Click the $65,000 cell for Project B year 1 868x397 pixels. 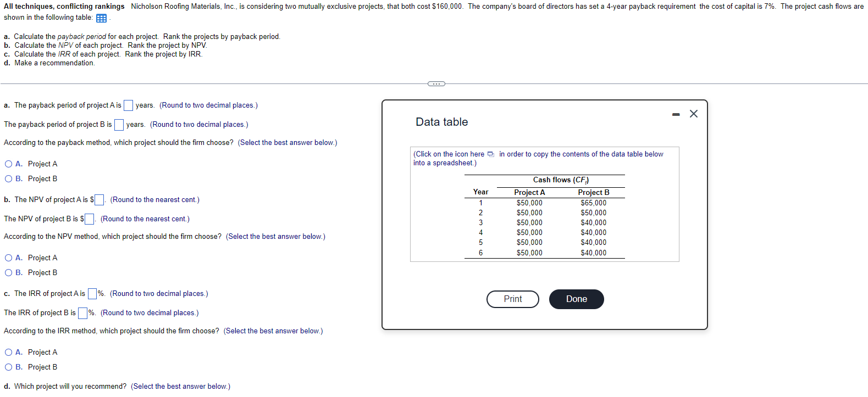(594, 203)
